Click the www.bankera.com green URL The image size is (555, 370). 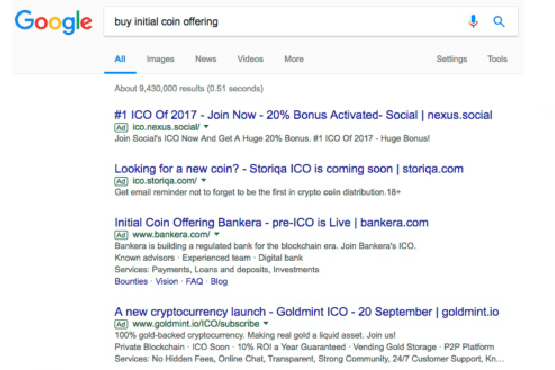pos(172,234)
